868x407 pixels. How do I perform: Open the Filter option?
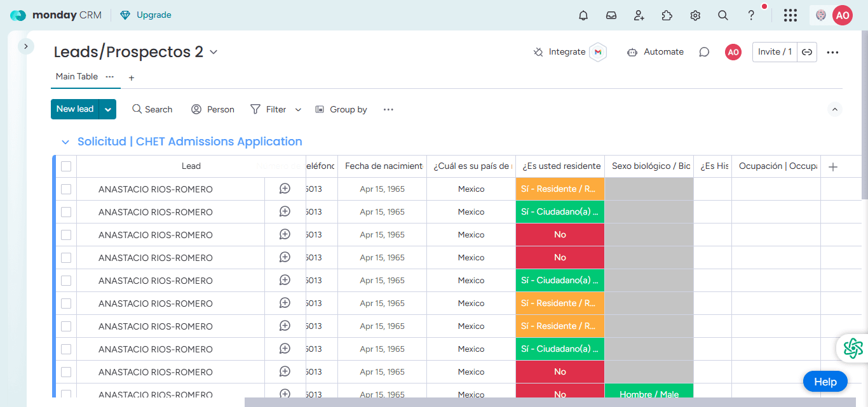tap(269, 109)
